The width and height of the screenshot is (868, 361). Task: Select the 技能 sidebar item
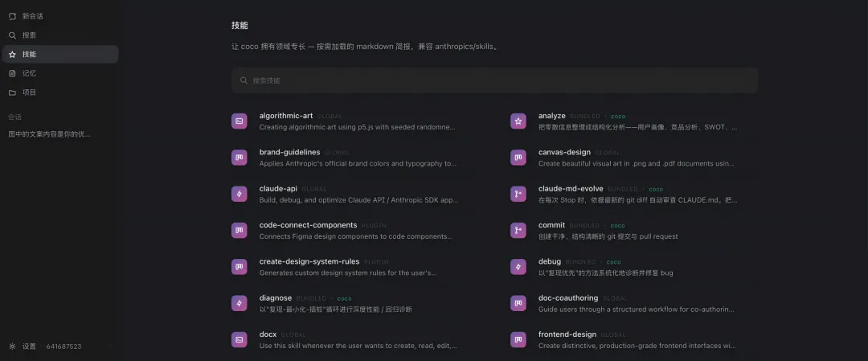[x=60, y=54]
